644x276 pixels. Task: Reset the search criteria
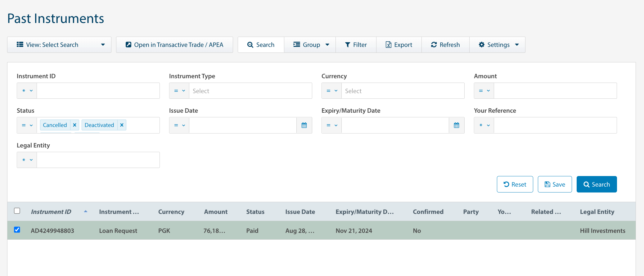point(515,184)
